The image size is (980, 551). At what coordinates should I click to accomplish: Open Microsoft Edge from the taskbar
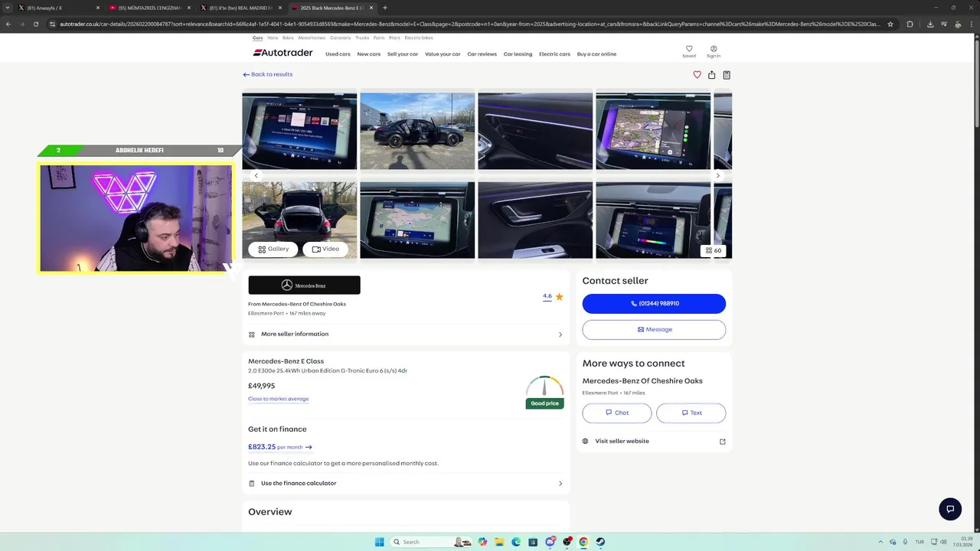tap(516, 542)
